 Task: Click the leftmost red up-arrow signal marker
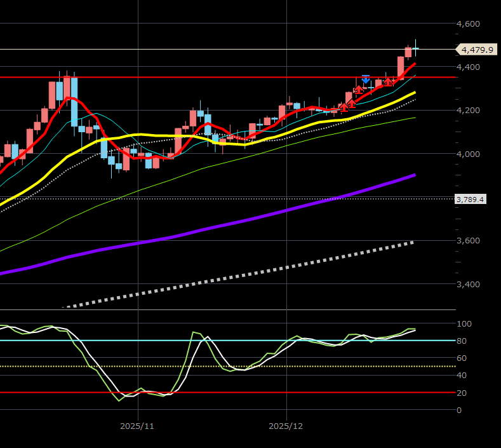(344, 107)
